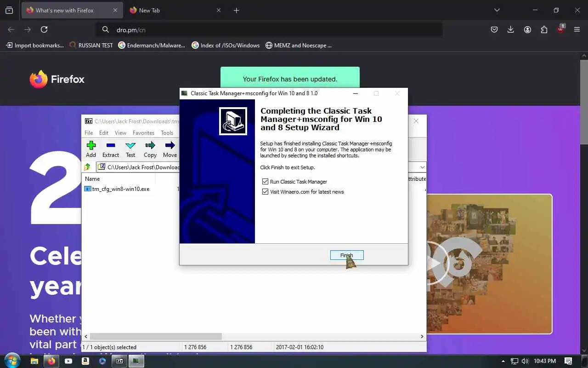Click the address bar showing dro.pm/cn
Viewport: 588px width, 368px height.
coord(269,29)
